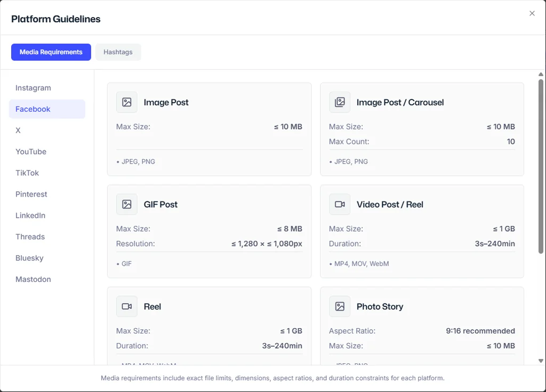Click the Reel card camera icon
This screenshot has width=546, height=392.
click(127, 306)
